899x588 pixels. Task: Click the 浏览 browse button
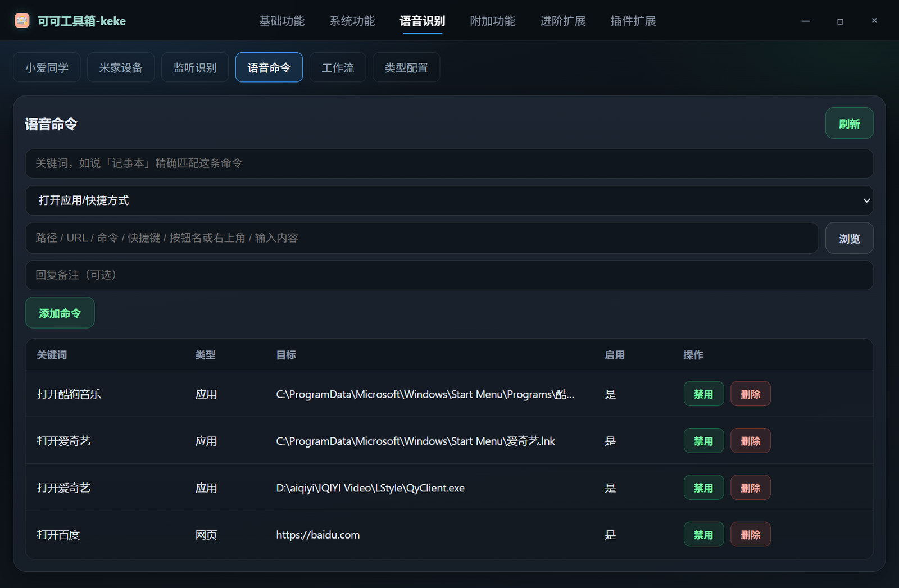[849, 238]
